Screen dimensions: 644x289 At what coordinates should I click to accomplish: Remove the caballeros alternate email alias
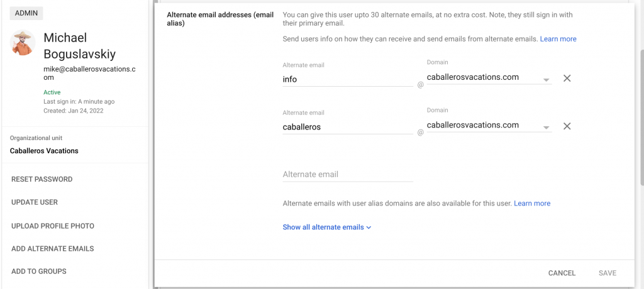(567, 126)
